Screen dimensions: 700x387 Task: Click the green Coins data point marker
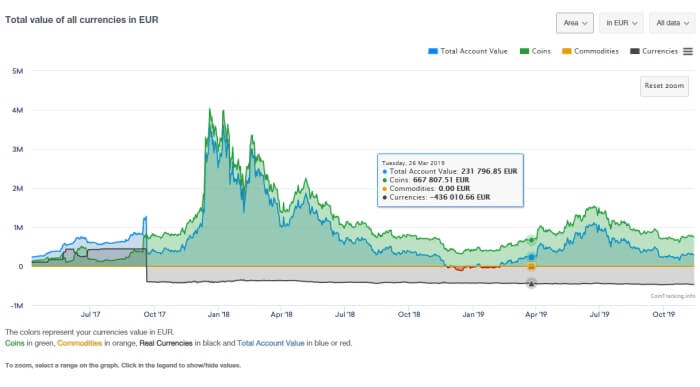[531, 240]
